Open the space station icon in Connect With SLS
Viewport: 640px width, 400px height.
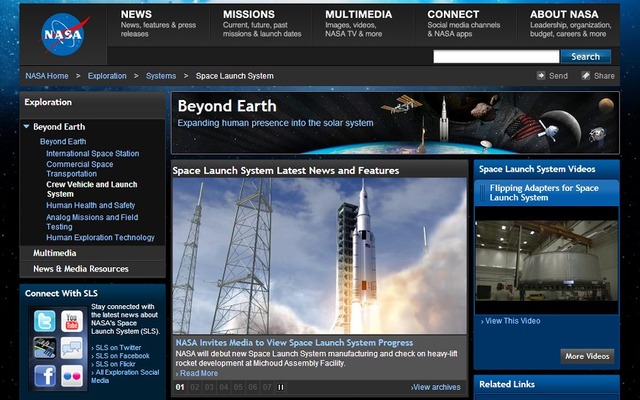point(44,348)
